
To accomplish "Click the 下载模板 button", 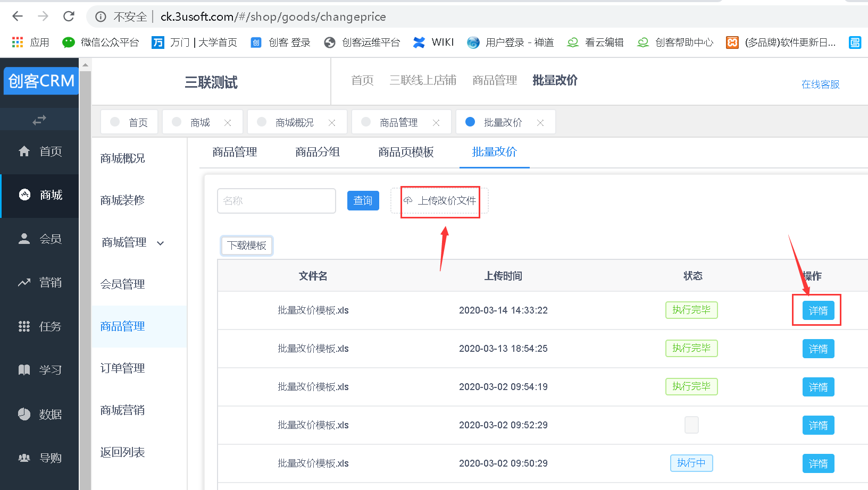I will pos(247,246).
